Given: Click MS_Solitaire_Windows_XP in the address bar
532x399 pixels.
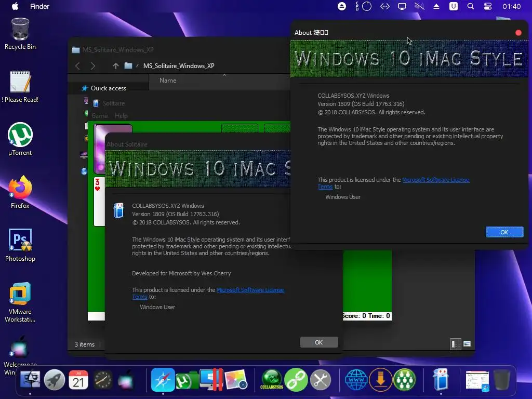Looking at the screenshot, I should 179,66.
